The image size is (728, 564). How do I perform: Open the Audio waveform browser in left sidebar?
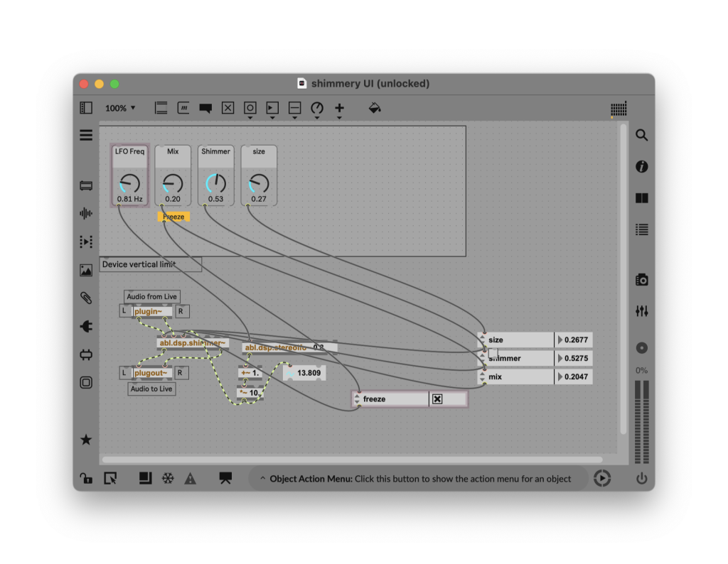coord(86,214)
